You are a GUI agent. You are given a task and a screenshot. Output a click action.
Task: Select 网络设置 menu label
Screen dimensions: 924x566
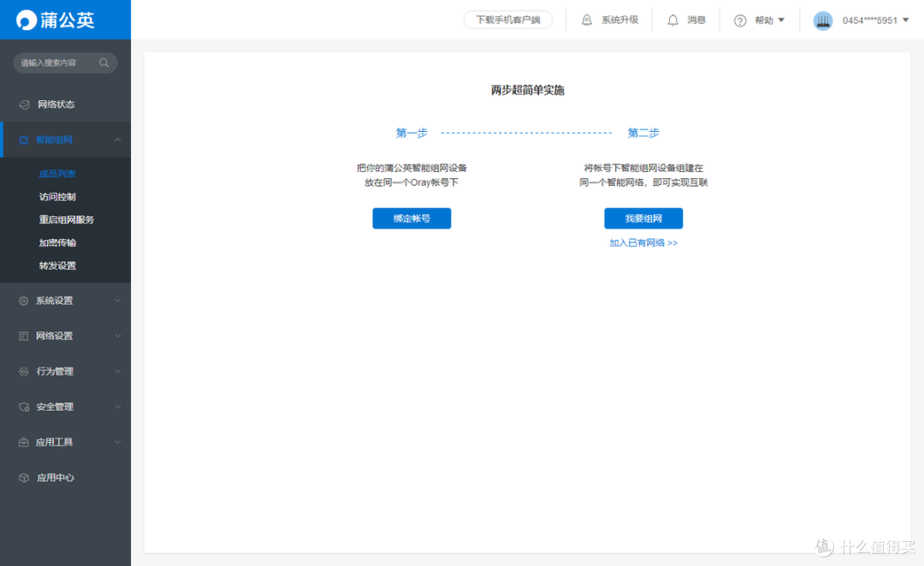54,336
